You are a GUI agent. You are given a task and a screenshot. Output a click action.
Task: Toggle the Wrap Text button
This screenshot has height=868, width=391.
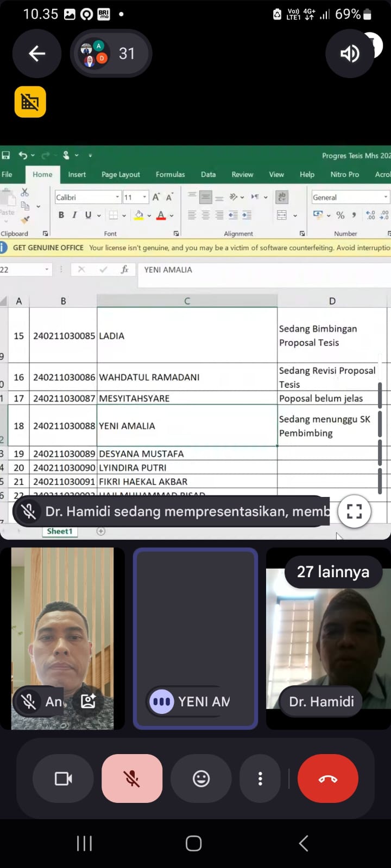pyautogui.click(x=282, y=197)
